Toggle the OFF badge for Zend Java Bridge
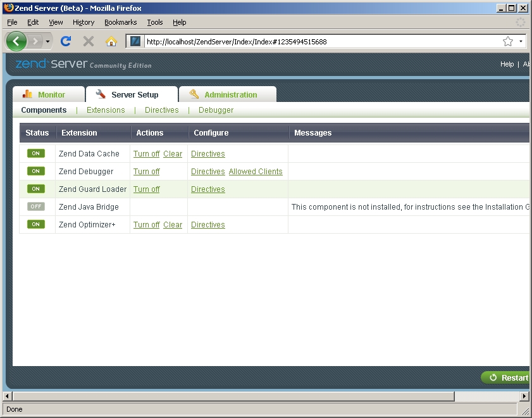Image resolution: width=532 pixels, height=418 pixels. 36,206
